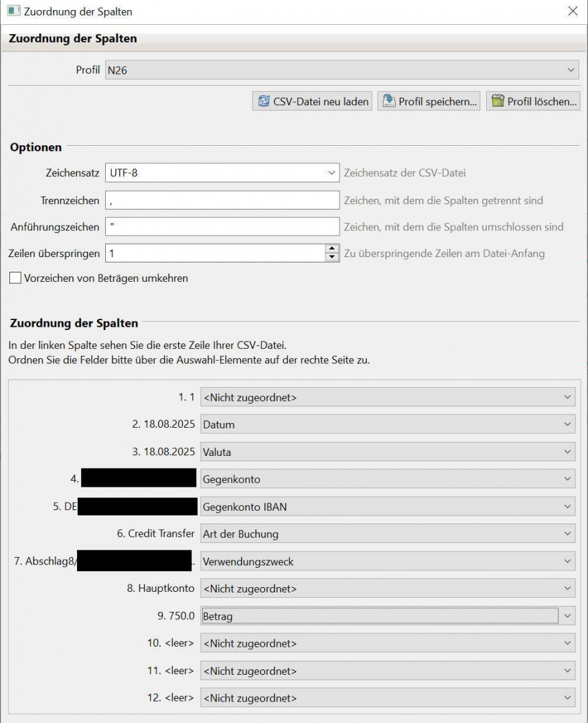Click the Profil speichern save icon

tap(389, 102)
